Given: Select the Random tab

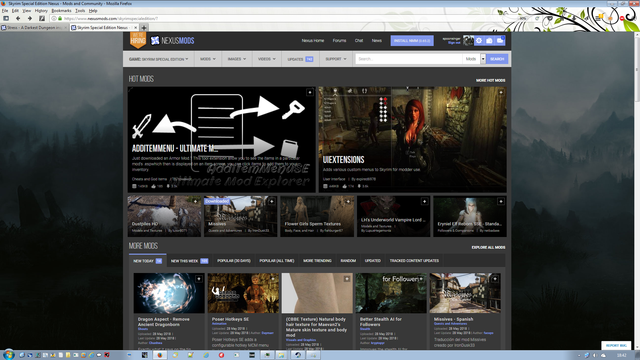Looking at the screenshot, I should click(x=348, y=261).
